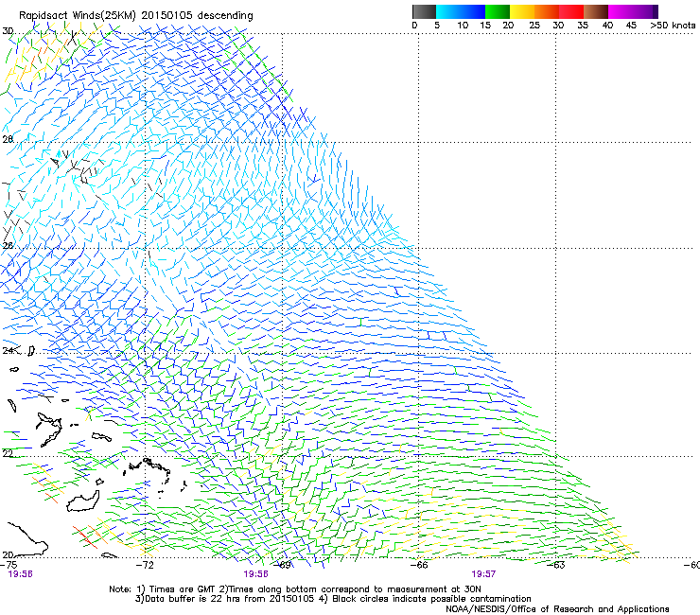The width and height of the screenshot is (700, 615).
Task: Click the red wind barbs near the bottom left
Action: (85, 537)
